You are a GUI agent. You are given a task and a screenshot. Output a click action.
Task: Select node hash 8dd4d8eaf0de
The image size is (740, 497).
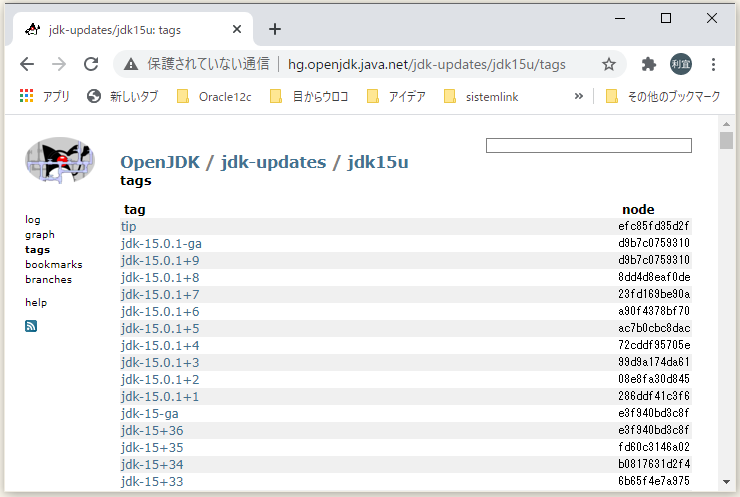coord(654,277)
